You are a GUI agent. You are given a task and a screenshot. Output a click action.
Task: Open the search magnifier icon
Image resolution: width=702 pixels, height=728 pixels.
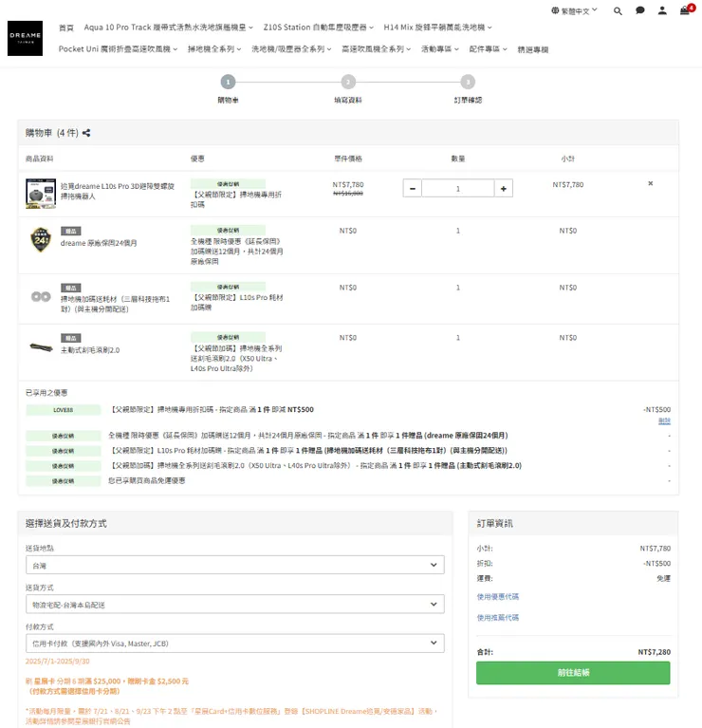pos(618,10)
